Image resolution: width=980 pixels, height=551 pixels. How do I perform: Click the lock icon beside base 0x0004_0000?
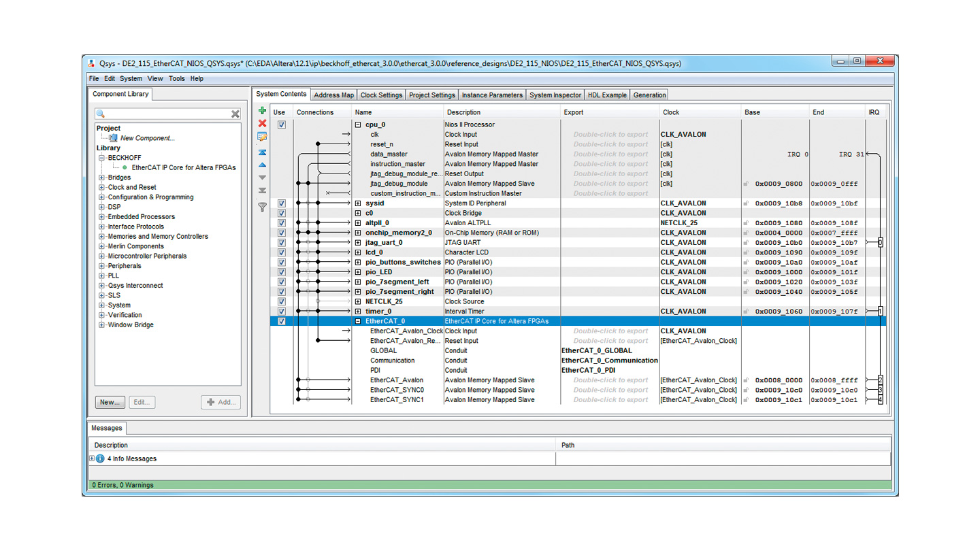pos(747,233)
